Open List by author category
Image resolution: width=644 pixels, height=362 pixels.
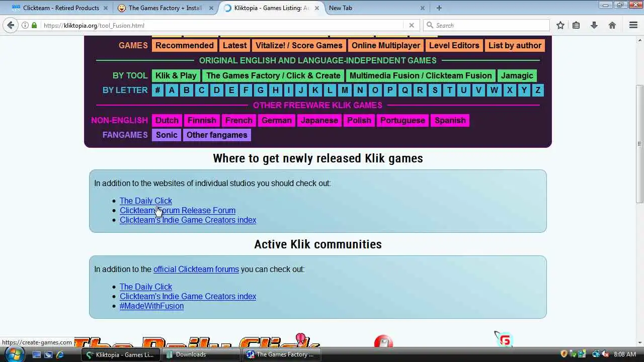click(515, 45)
